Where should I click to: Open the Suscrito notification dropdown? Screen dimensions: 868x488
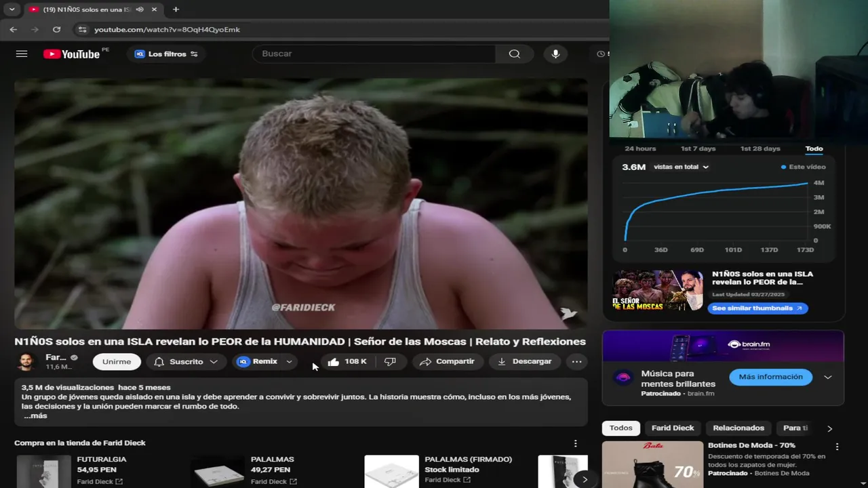click(x=186, y=362)
